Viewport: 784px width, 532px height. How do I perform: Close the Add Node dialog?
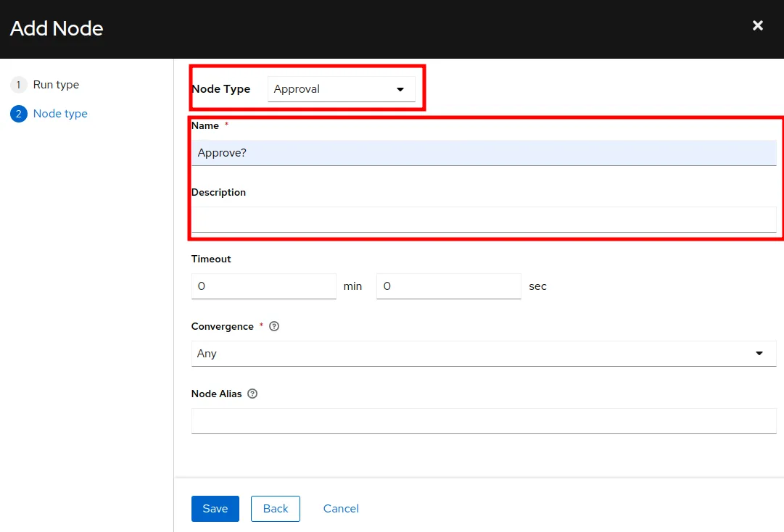[757, 26]
